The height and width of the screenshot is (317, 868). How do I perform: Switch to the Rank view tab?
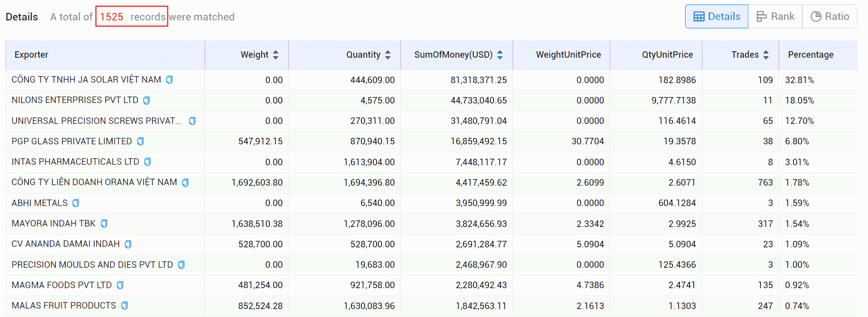pyautogui.click(x=775, y=16)
